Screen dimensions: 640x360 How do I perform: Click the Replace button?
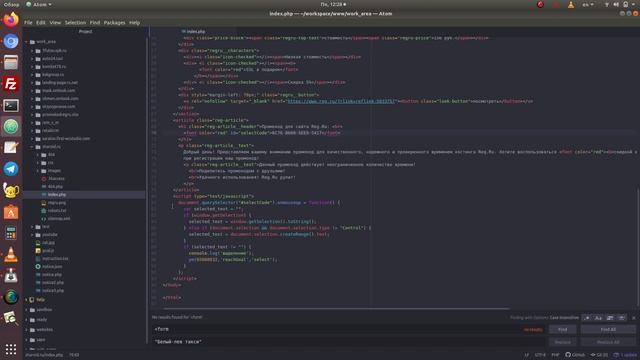pyautogui.click(x=562, y=342)
